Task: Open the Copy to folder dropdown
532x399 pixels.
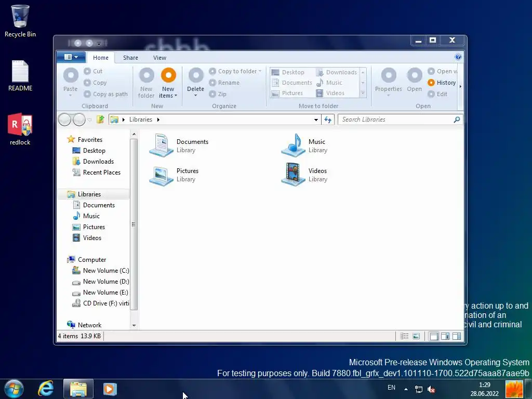Action: [235, 71]
